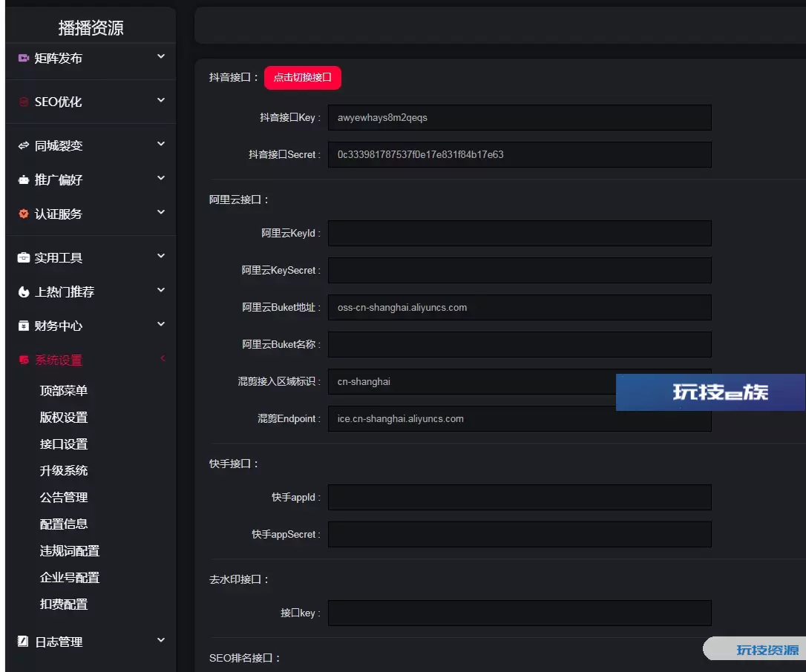Image resolution: width=806 pixels, height=672 pixels.
Task: Open the 配置信息 submenu item
Action: point(64,524)
